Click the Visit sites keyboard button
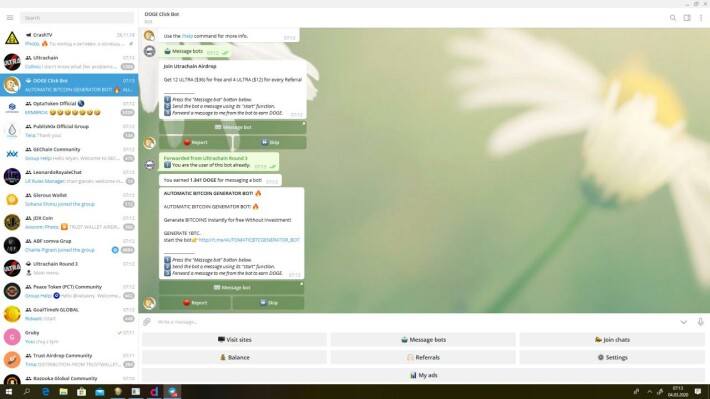710x399 pixels. (x=234, y=339)
